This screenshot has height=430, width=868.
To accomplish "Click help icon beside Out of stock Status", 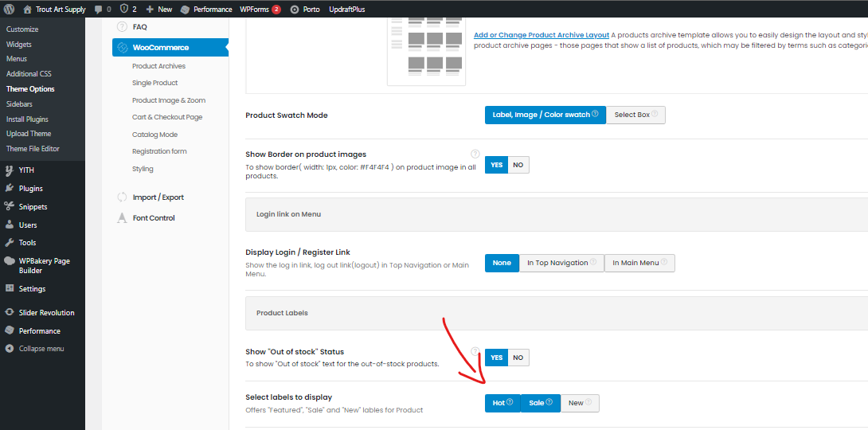I will [x=475, y=351].
